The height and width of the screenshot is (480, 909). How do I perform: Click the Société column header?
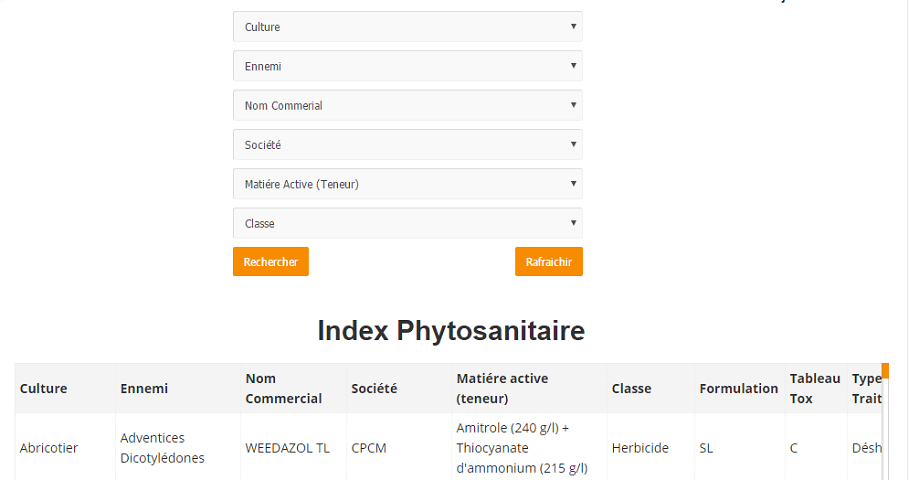399,388
